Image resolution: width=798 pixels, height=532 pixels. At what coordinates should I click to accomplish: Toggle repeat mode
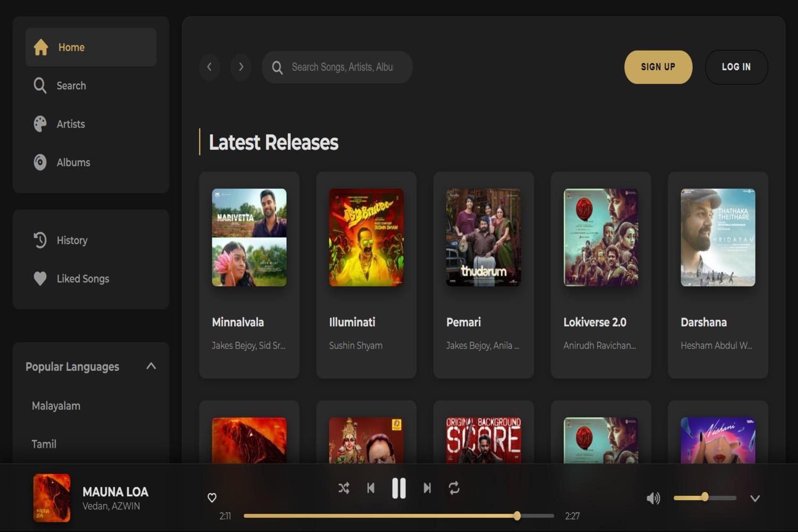pyautogui.click(x=454, y=488)
